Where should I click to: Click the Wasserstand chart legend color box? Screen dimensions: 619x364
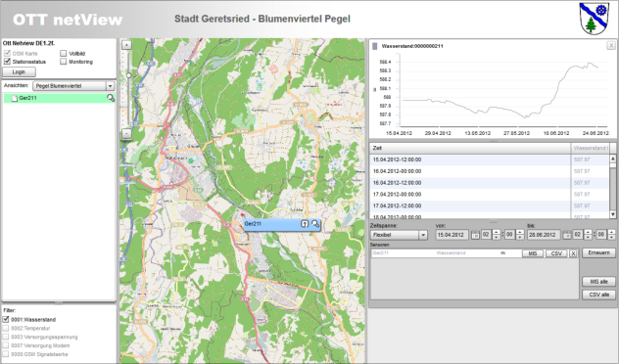click(x=375, y=46)
